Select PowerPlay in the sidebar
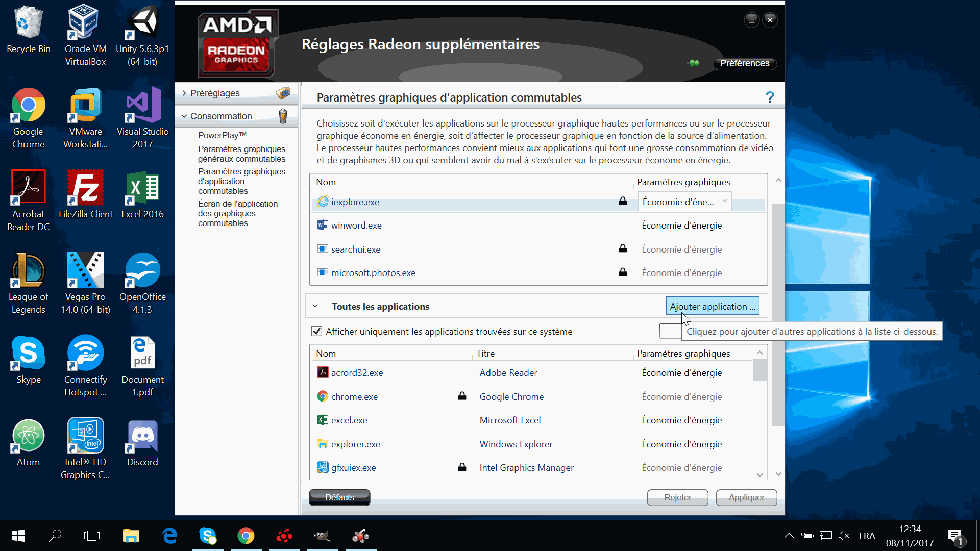The image size is (980, 551). [222, 135]
